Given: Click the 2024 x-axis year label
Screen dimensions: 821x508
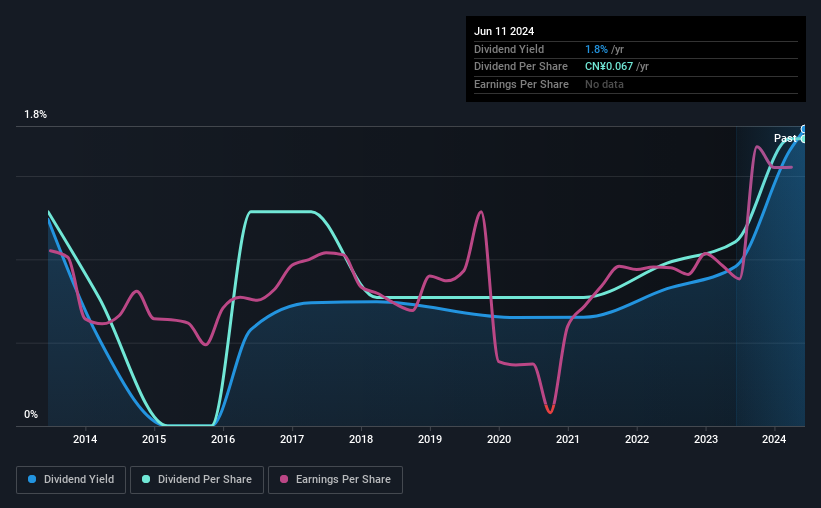Looking at the screenshot, I should [774, 439].
